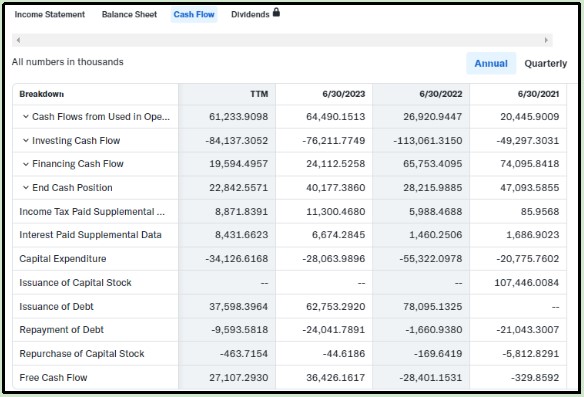Click value 85.9568
Screen dimensions: 584x397
(540, 212)
